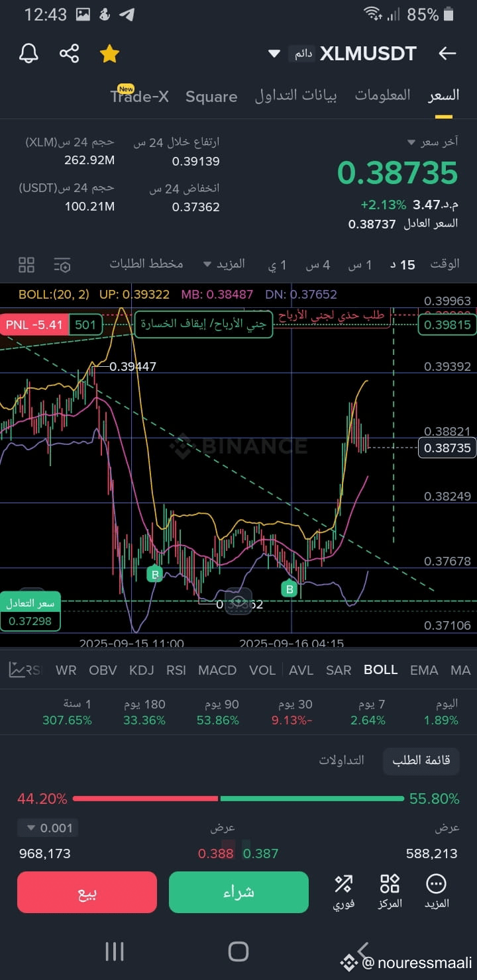Tap the eye icon on the chart

coord(238,601)
